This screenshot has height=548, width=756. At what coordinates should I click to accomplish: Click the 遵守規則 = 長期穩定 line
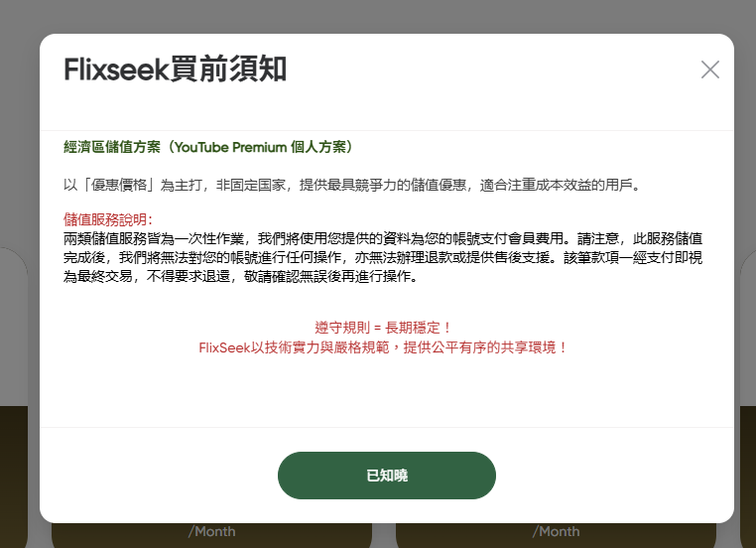click(383, 328)
